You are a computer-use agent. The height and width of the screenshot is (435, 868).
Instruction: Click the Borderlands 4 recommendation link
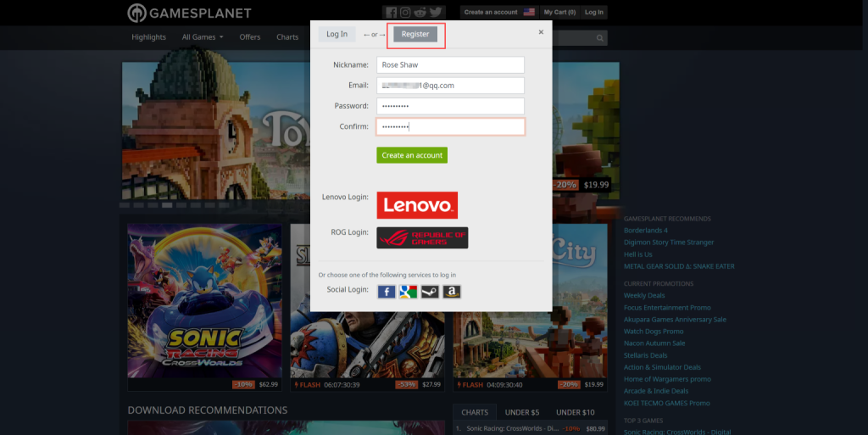click(645, 231)
